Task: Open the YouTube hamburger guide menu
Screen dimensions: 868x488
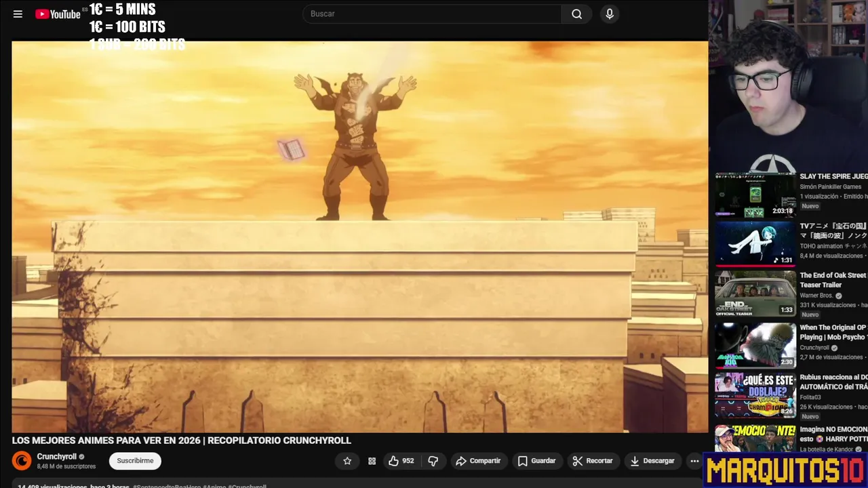Action: [18, 14]
